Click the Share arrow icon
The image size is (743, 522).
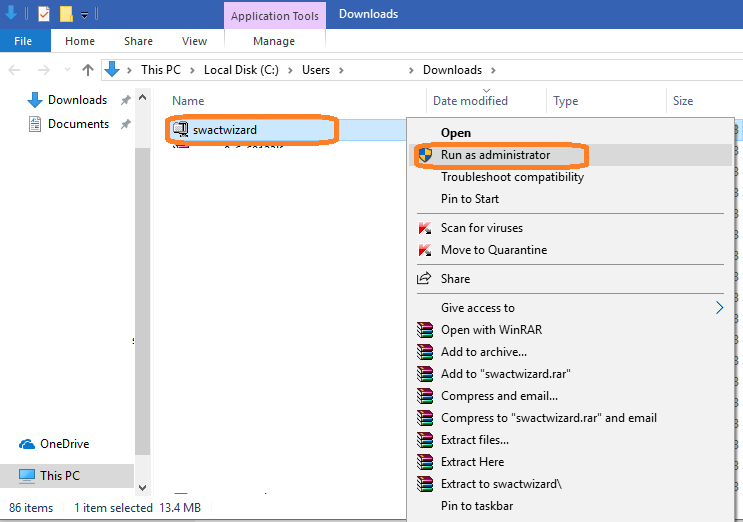click(424, 278)
